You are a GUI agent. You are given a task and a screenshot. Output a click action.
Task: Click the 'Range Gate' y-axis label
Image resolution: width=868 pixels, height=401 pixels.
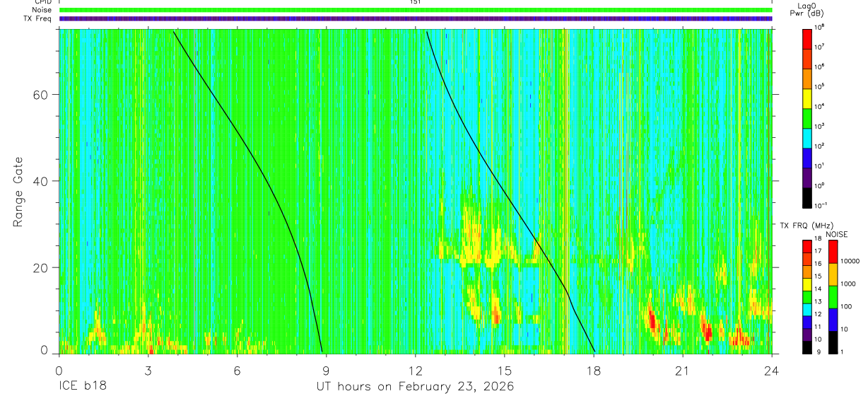point(18,192)
